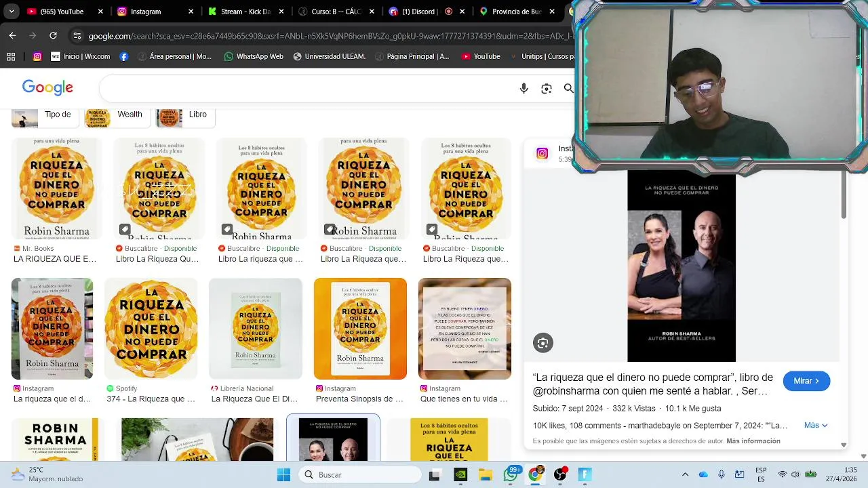Go to the Google logo homepage

(x=47, y=87)
